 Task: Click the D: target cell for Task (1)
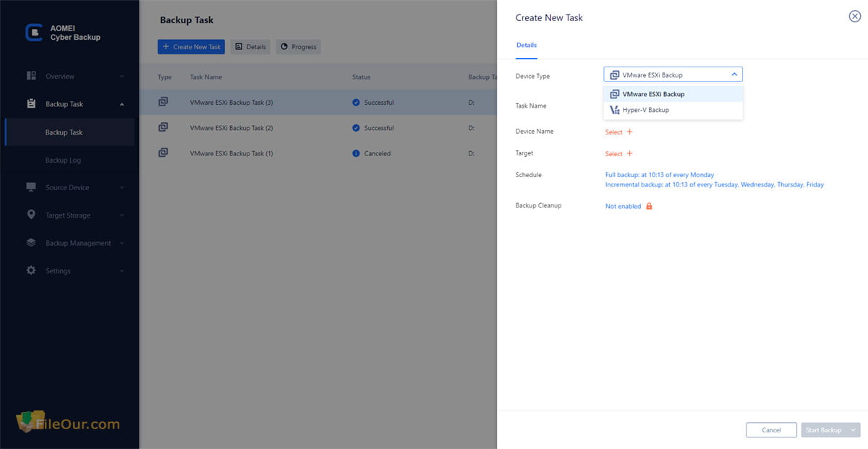coord(472,153)
